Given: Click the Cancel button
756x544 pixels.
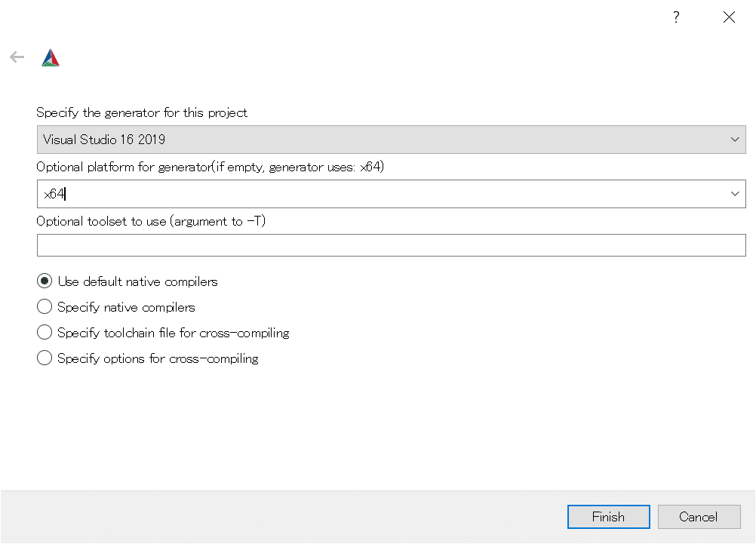Looking at the screenshot, I should click(699, 517).
